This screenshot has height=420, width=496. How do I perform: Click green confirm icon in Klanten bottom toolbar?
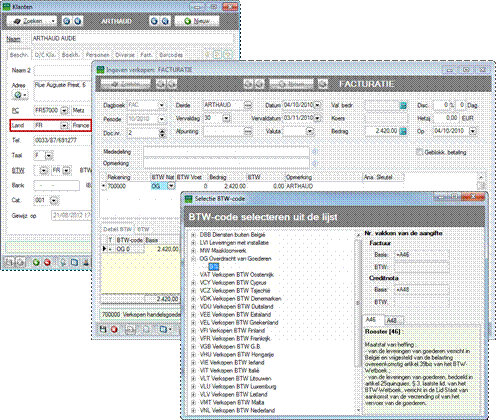point(36,262)
